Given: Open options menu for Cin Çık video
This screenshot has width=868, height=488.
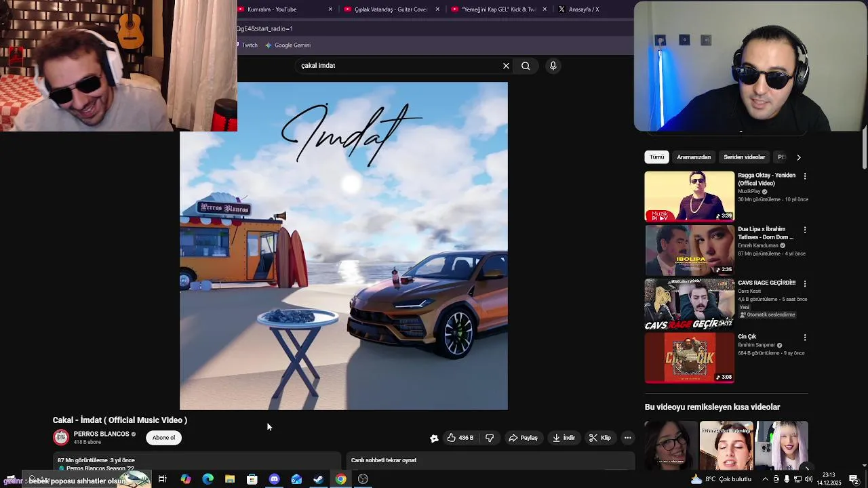Looking at the screenshot, I should pos(805,337).
